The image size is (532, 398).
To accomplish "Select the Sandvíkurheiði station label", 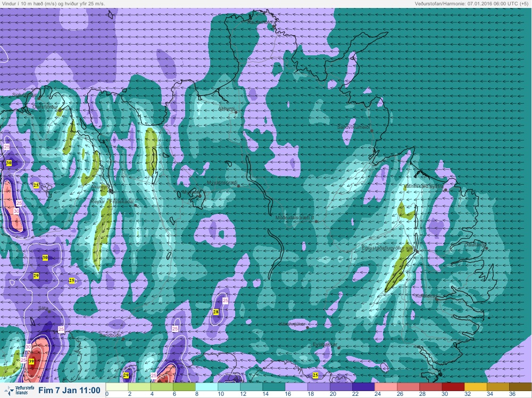I will (x=353, y=127).
